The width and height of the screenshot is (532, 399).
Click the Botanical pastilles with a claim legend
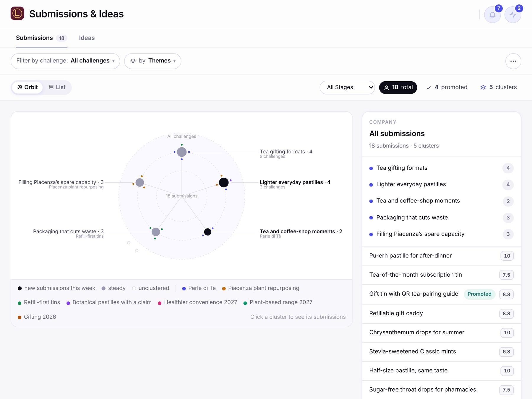click(x=109, y=302)
